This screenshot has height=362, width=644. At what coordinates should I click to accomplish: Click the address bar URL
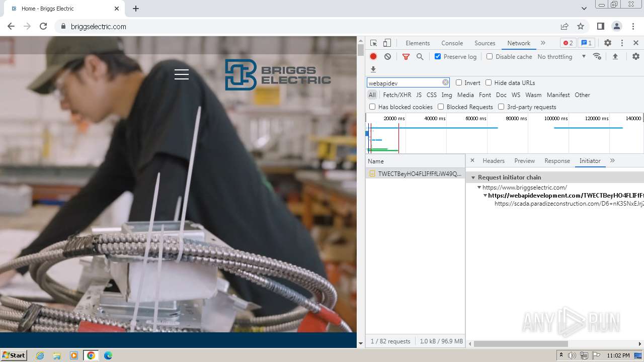click(x=99, y=26)
